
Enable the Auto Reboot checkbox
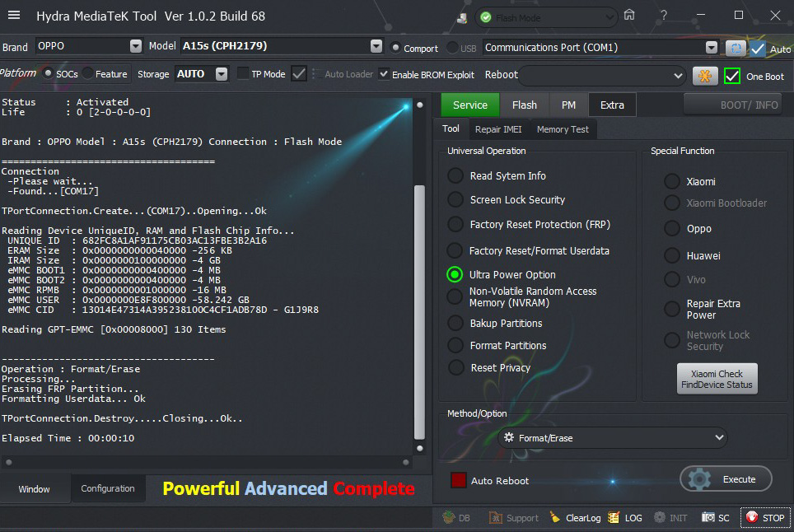tap(459, 480)
